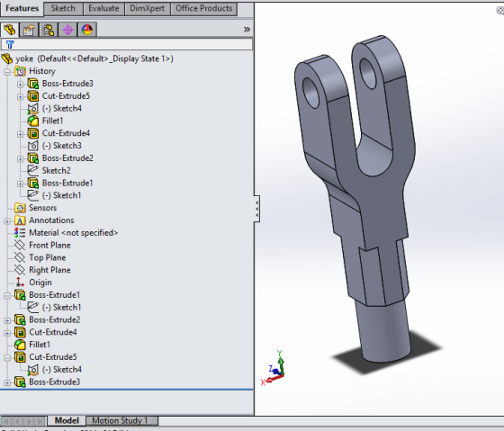Select (-) Sketch4 under main Cut-Extrude5

(62, 370)
